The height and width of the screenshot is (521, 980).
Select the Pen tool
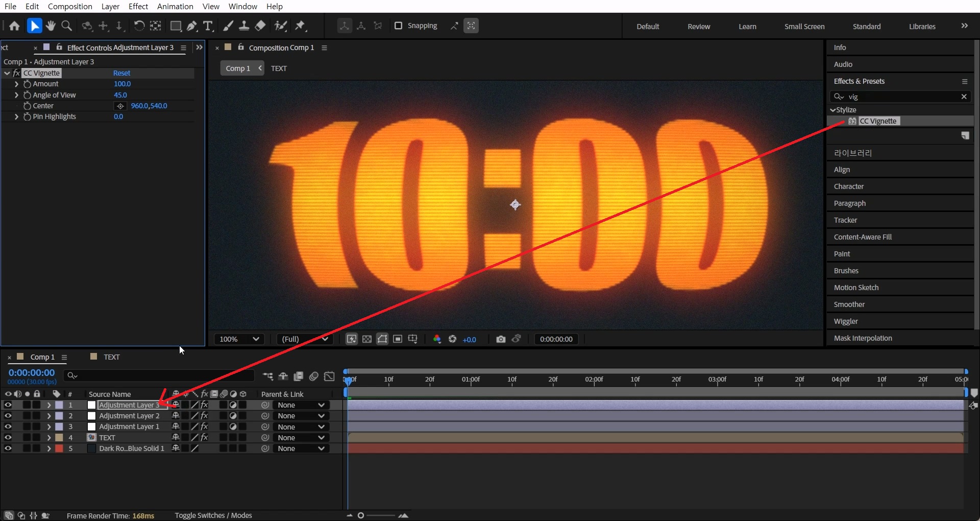pyautogui.click(x=192, y=26)
